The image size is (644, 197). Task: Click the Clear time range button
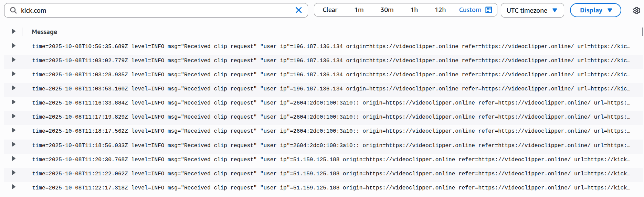[x=330, y=10]
